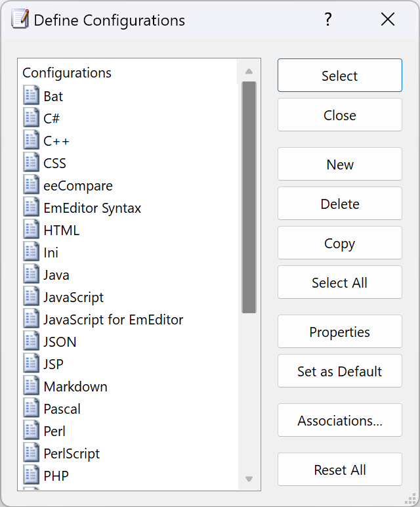Image resolution: width=420 pixels, height=507 pixels.
Task: Select the JavaScript entry text
Action: (x=73, y=298)
